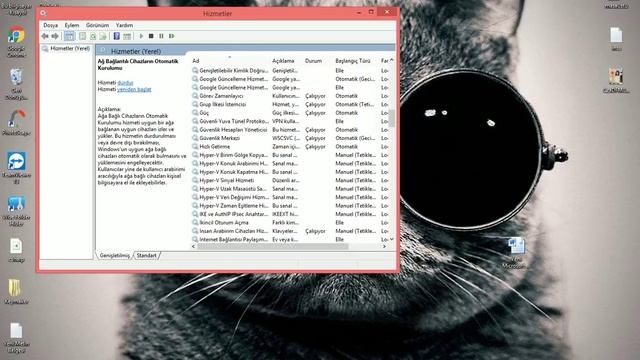640x360 pixels.
Task: Click the durdur service link
Action: coord(125,83)
